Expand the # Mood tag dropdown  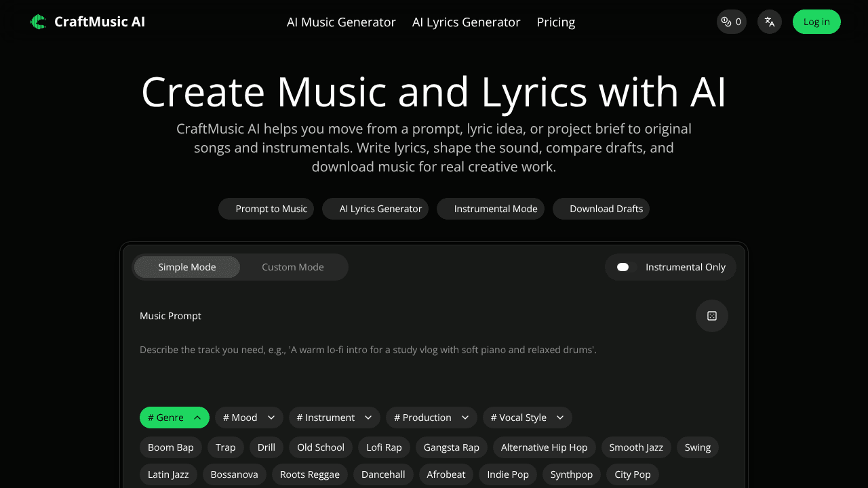[249, 418]
